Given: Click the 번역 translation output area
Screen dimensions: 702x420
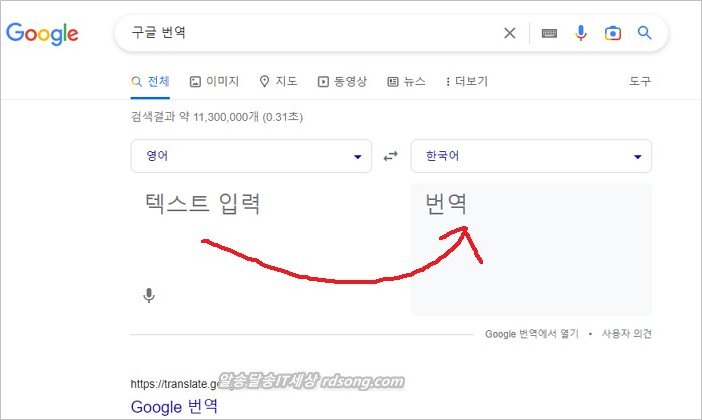Looking at the screenshot, I should point(531,249).
